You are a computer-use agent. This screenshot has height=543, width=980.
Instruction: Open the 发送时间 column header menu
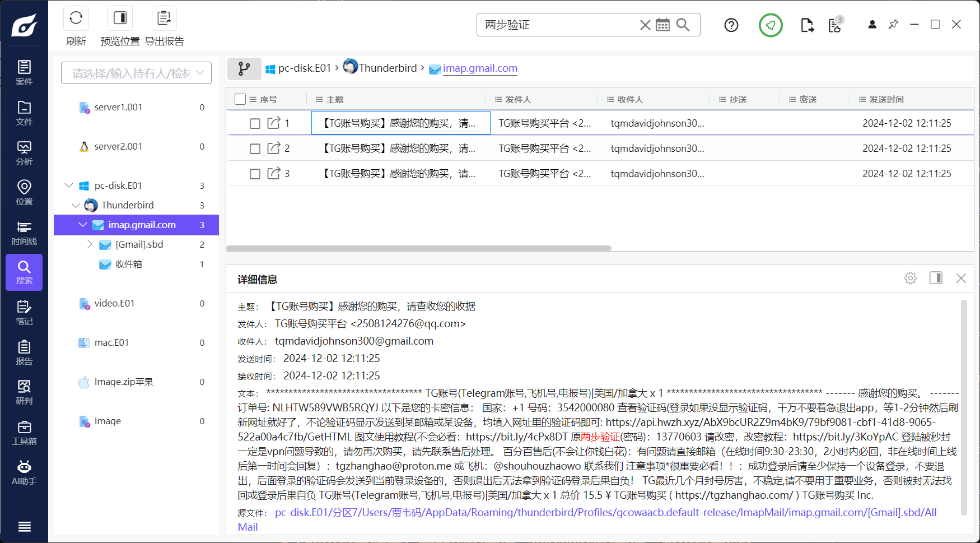[862, 99]
